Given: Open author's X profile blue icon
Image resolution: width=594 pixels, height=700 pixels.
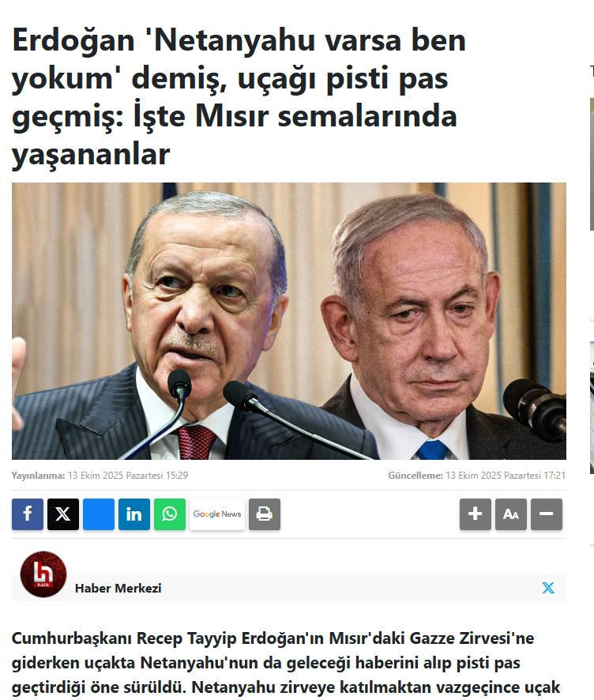Looking at the screenshot, I should tap(548, 588).
